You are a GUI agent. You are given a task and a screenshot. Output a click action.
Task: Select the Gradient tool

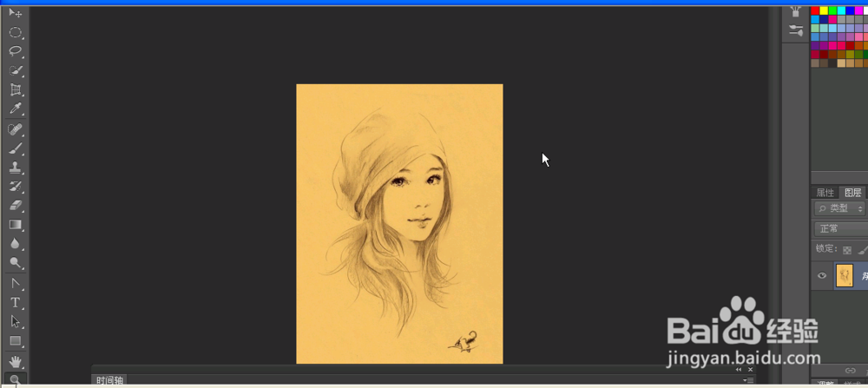[16, 225]
